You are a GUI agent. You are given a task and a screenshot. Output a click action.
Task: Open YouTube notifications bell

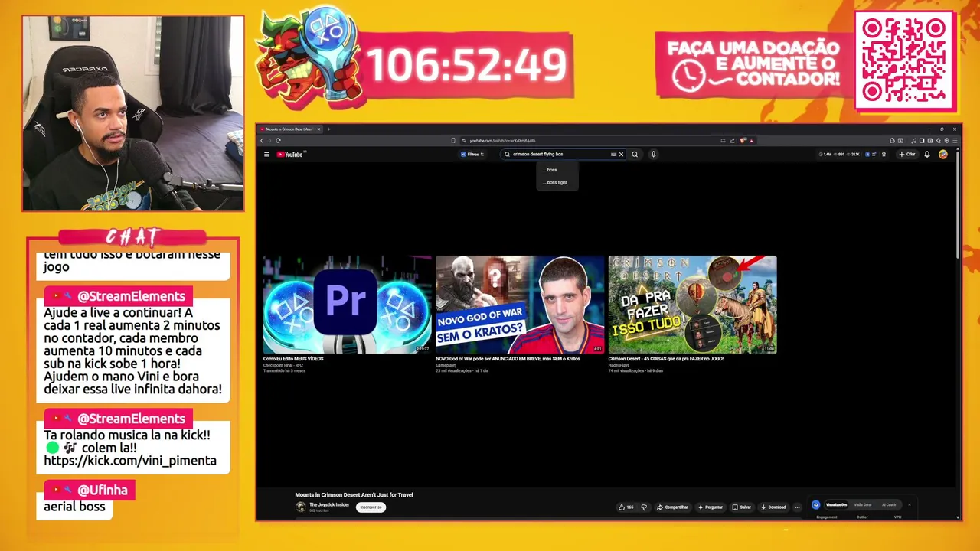927,155
